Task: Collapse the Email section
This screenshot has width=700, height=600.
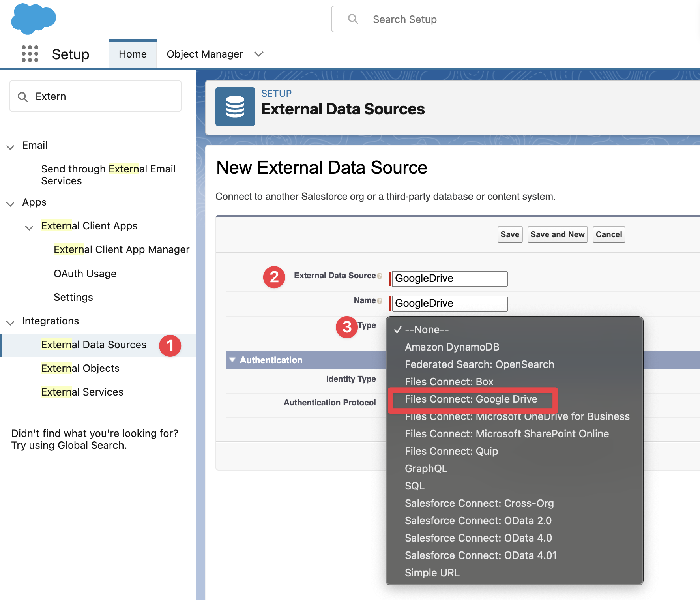Action: [x=10, y=146]
